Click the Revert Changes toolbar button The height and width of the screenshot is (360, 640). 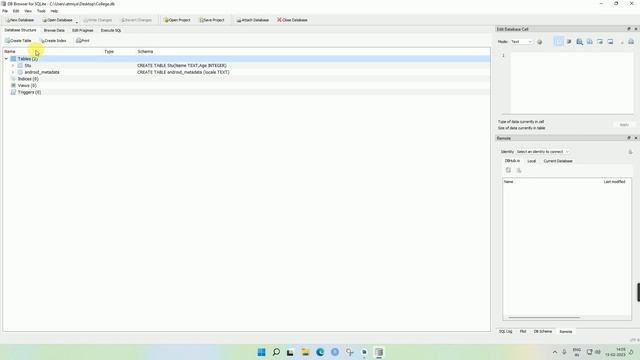(x=136, y=20)
